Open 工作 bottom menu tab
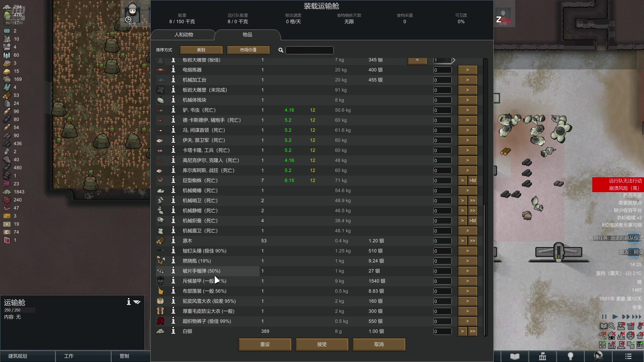 click(x=83, y=356)
